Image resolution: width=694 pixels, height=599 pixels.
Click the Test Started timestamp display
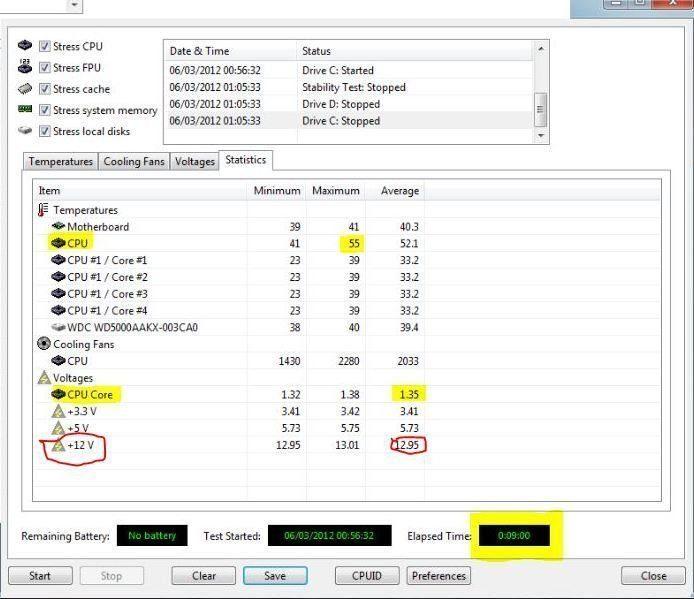click(x=329, y=536)
